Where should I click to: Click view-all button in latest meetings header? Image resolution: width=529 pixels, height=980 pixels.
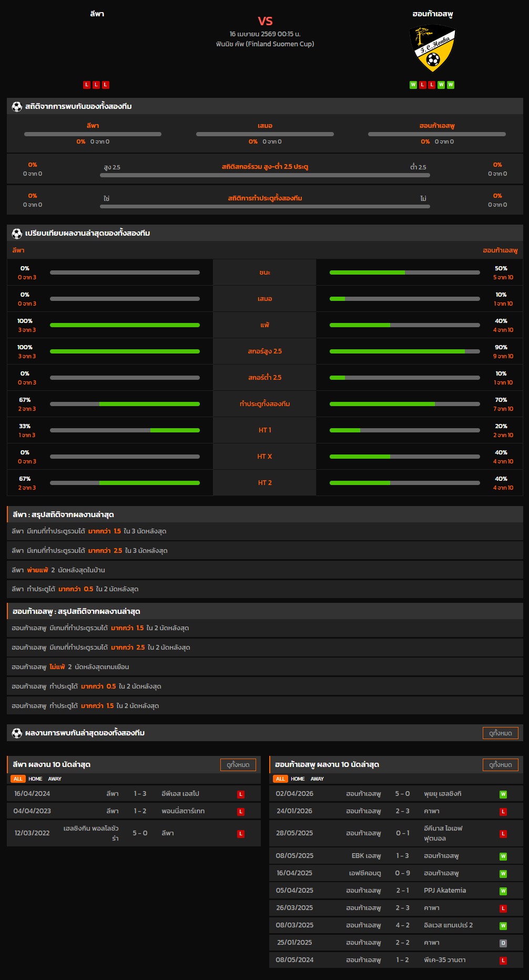500,733
